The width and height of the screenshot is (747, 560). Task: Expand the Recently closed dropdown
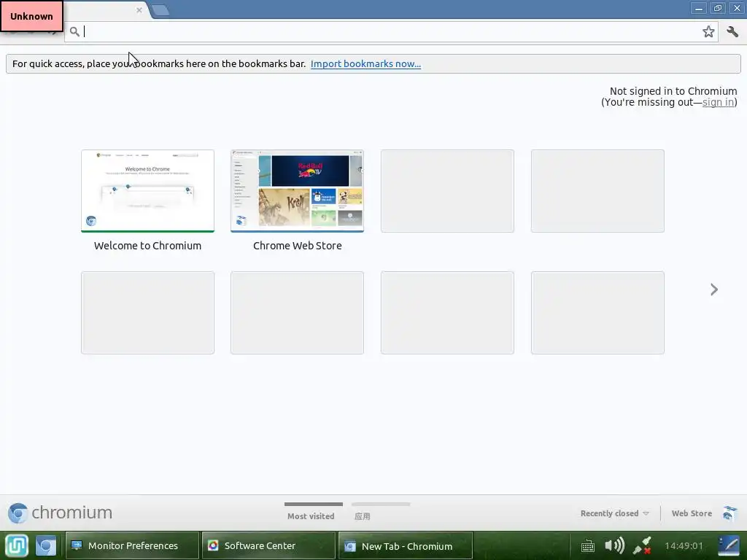(x=614, y=513)
